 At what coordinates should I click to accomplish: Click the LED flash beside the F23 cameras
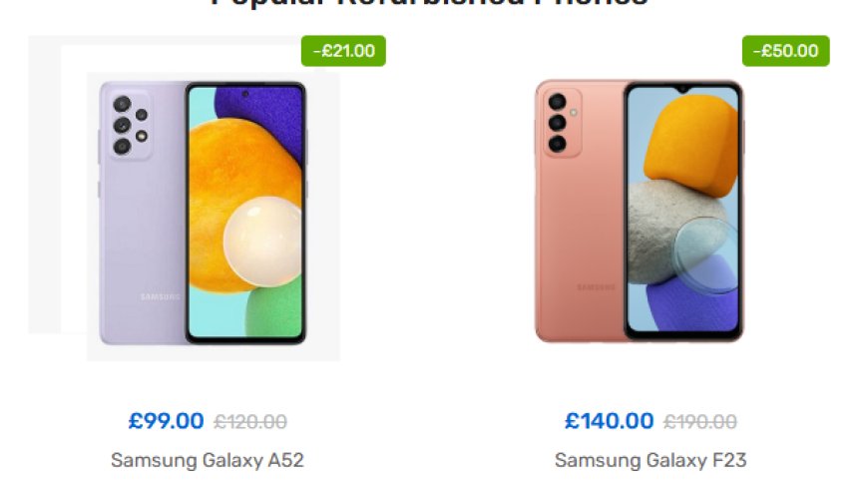point(574,113)
